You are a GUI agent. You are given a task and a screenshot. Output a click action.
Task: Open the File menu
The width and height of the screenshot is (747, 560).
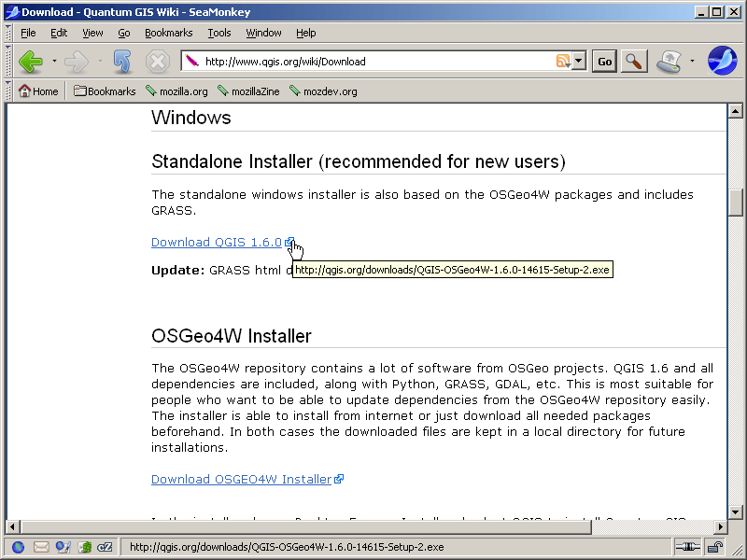point(28,33)
